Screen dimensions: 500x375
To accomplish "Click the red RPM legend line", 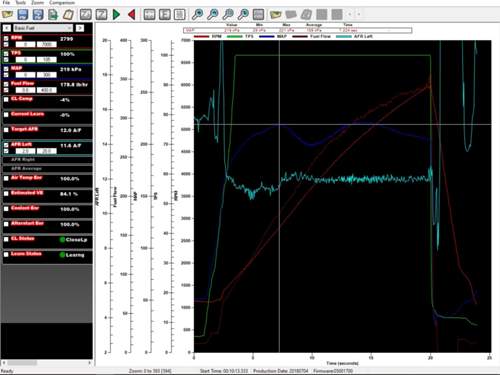I will click(x=202, y=36).
